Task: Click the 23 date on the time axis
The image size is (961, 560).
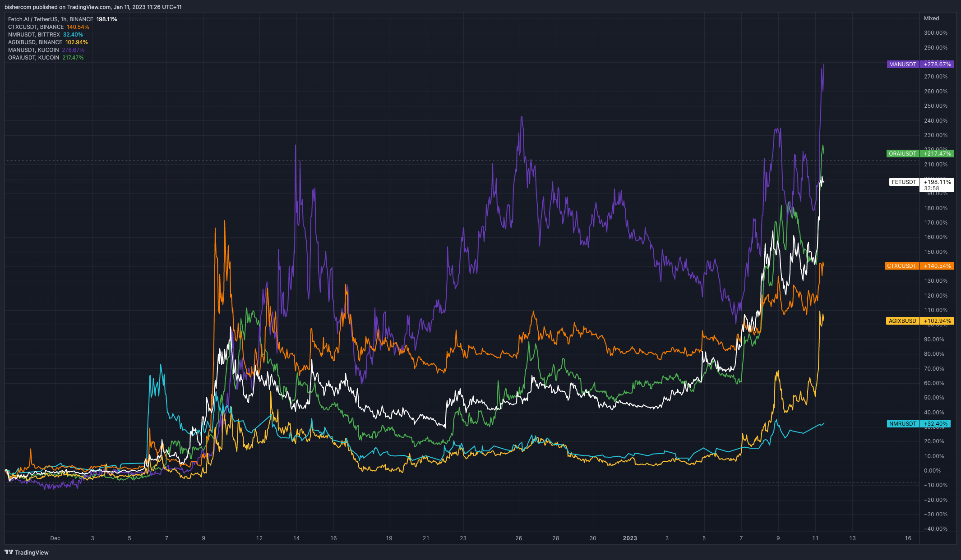Action: coord(463,538)
